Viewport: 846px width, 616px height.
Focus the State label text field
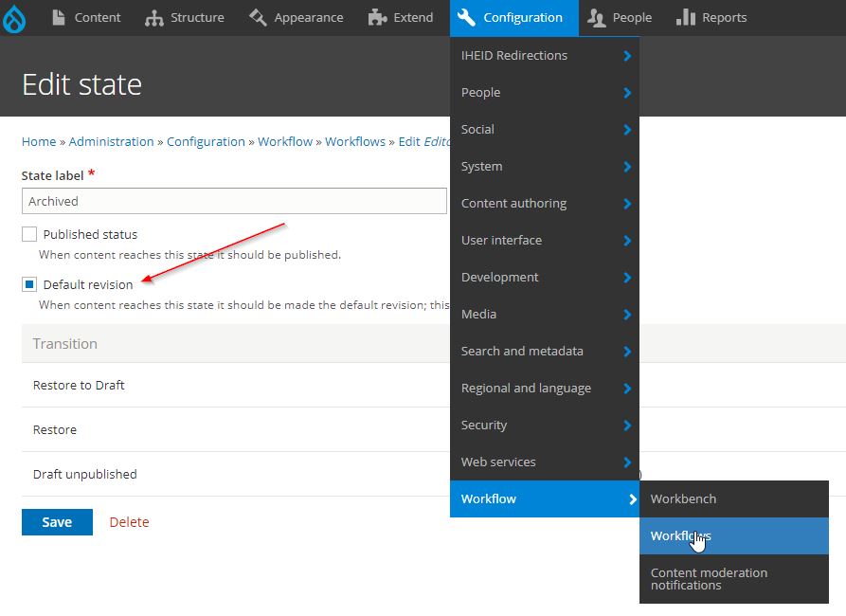234,201
